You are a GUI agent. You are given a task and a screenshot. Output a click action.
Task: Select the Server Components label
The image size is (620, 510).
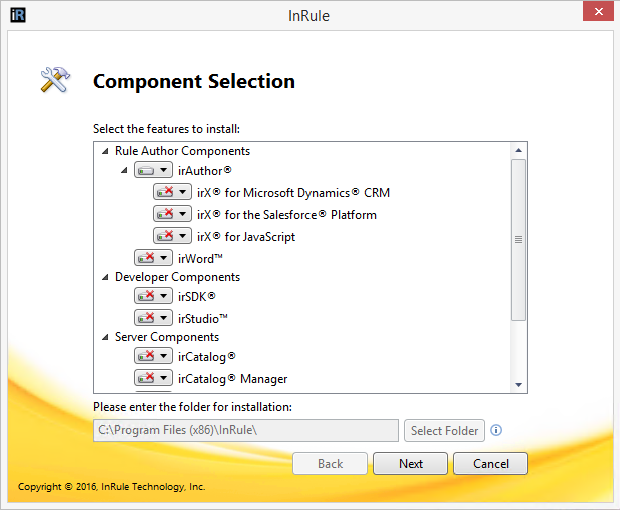[x=166, y=337]
